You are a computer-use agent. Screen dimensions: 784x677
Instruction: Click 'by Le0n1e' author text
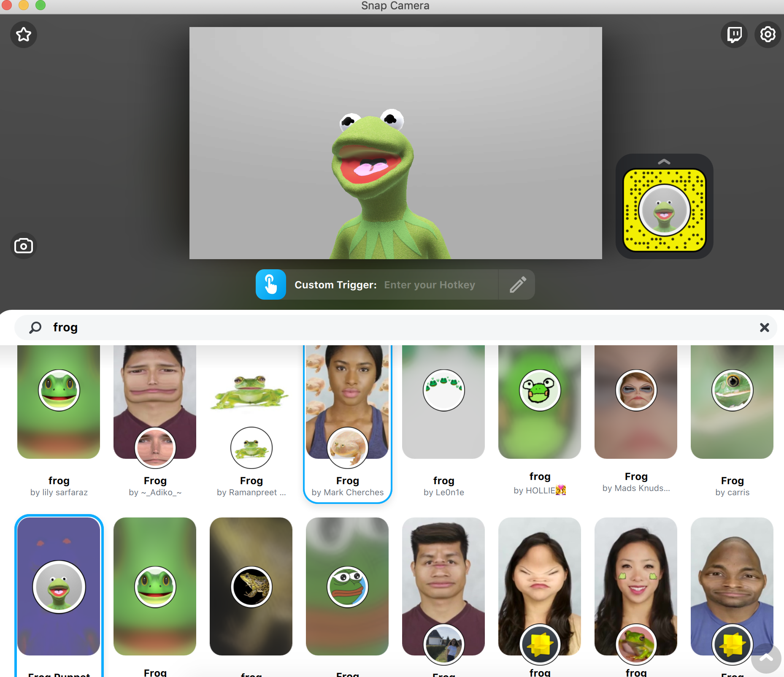[444, 493]
